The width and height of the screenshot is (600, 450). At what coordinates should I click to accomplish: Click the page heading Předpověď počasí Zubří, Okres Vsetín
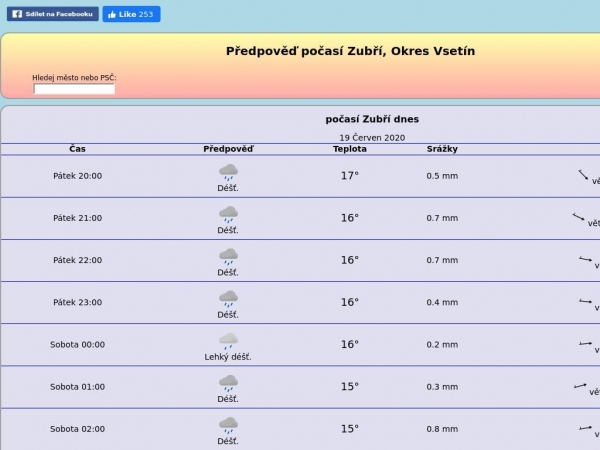[350, 51]
